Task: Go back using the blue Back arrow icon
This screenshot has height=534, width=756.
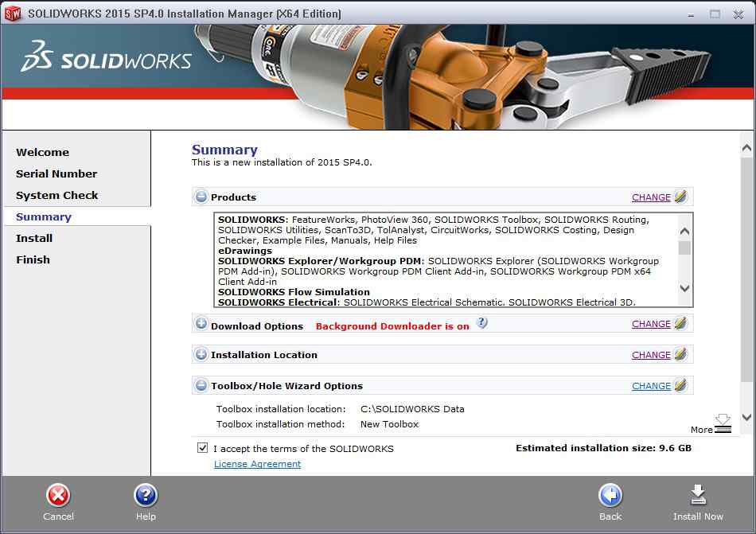Action: pos(610,495)
